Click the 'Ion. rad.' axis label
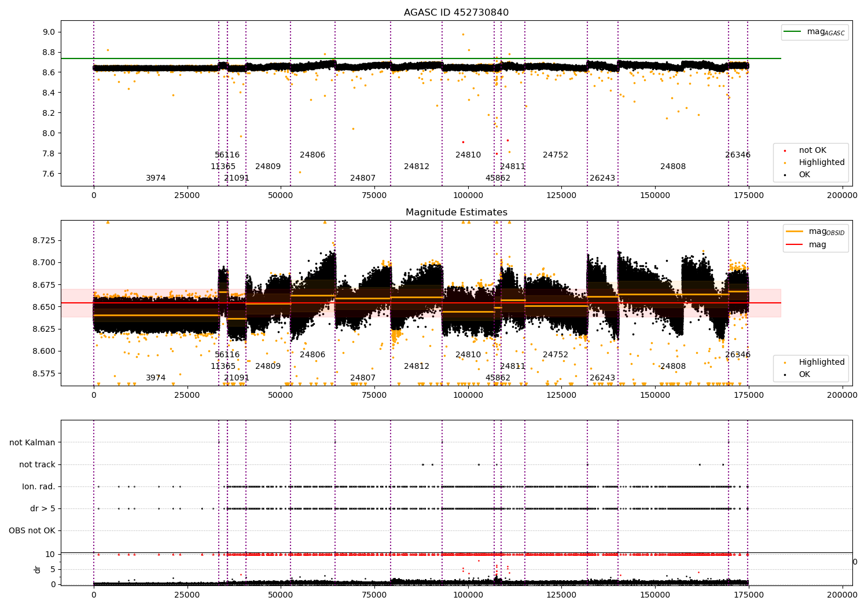Image resolution: width=868 pixels, height=608 pixels. click(39, 486)
